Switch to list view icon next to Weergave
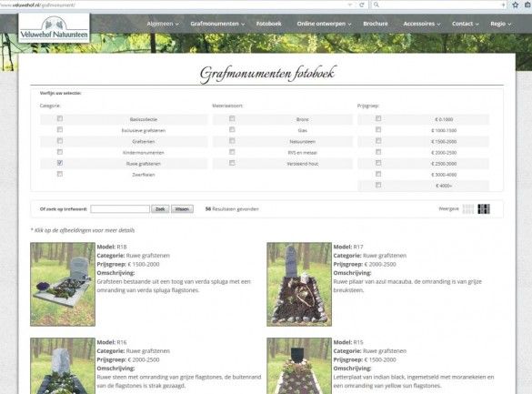This screenshot has width=532, height=394. click(468, 209)
